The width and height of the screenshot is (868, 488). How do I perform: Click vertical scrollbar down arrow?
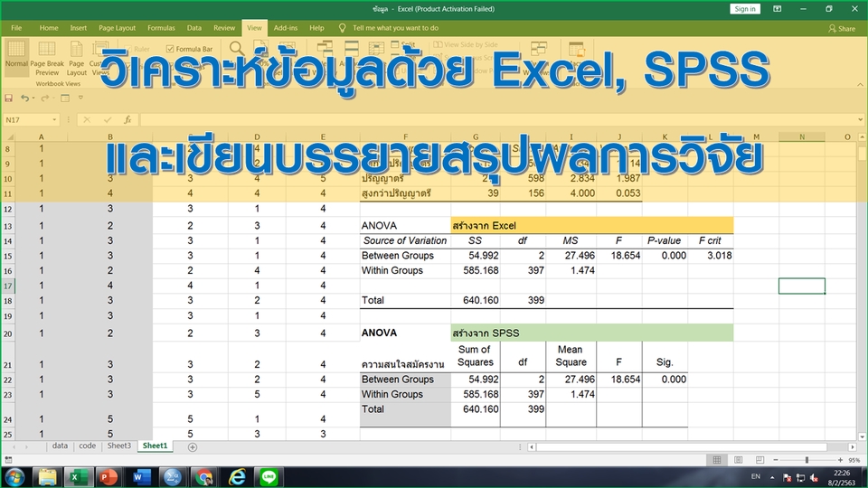coord(862,436)
